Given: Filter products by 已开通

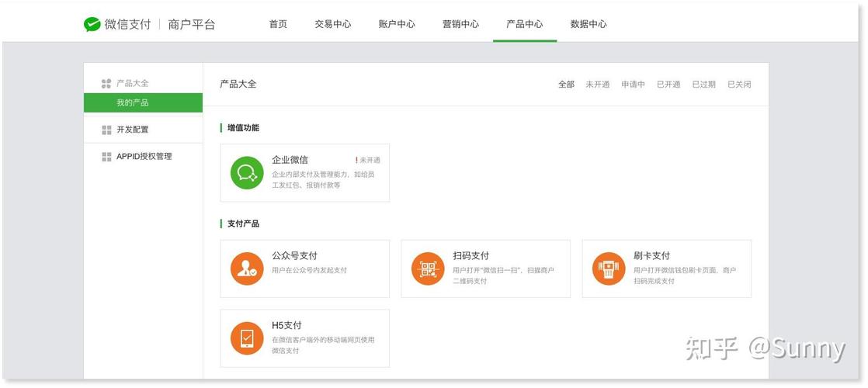Looking at the screenshot, I should tap(668, 84).
